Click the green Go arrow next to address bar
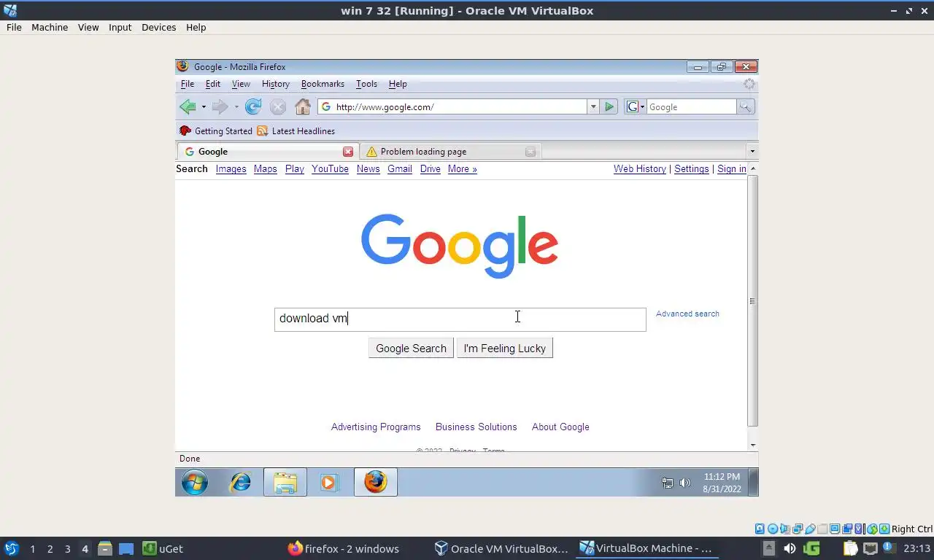The image size is (934, 560). pyautogui.click(x=609, y=106)
